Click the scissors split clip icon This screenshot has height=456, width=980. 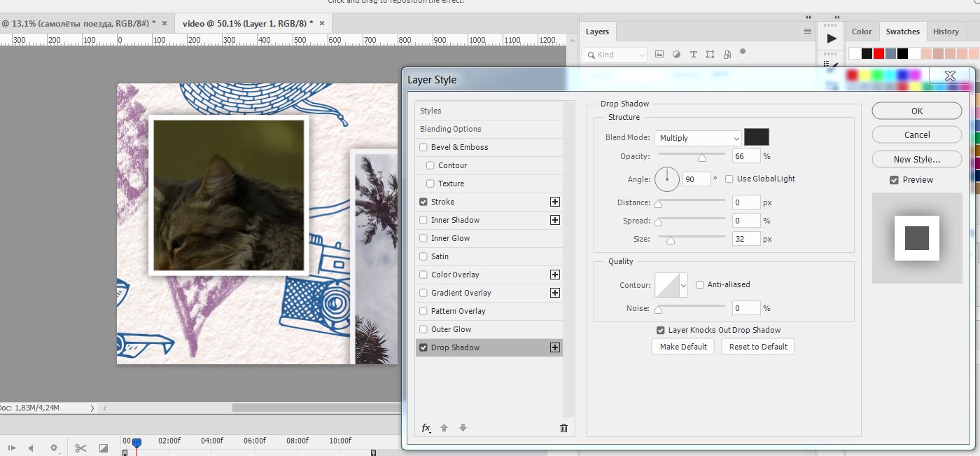click(80, 448)
